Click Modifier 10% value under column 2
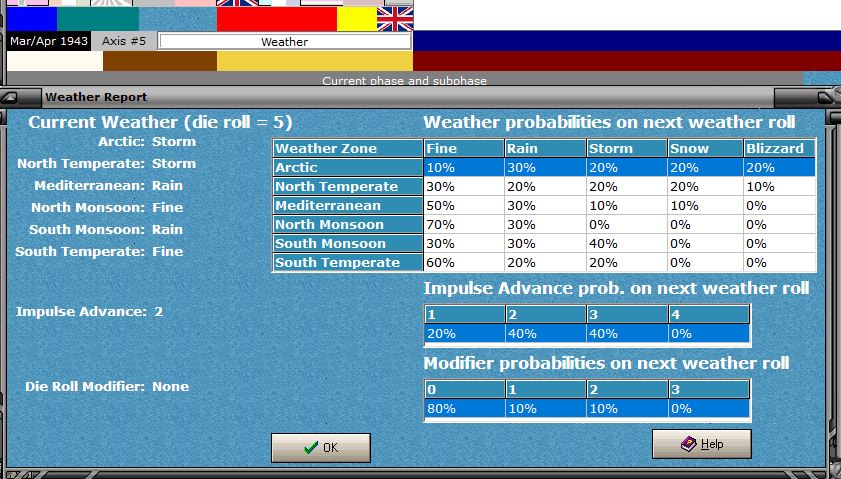 point(627,409)
